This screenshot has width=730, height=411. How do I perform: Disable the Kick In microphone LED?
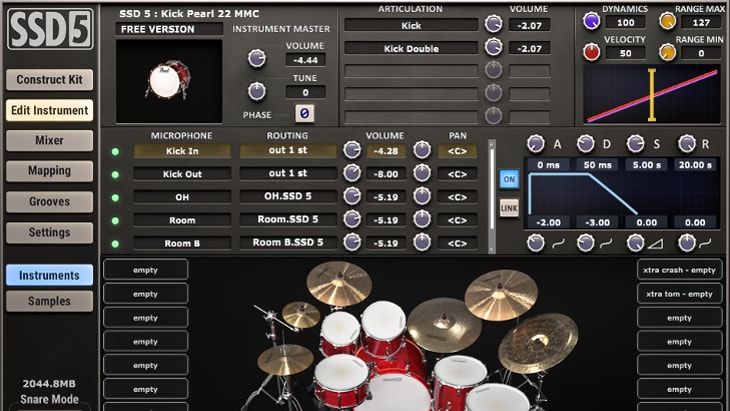pyautogui.click(x=115, y=151)
